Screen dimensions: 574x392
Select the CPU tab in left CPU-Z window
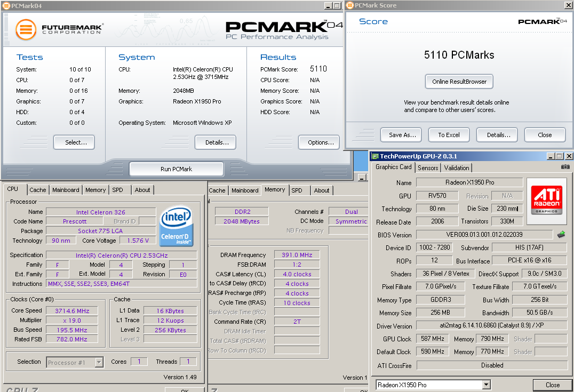[x=12, y=189]
